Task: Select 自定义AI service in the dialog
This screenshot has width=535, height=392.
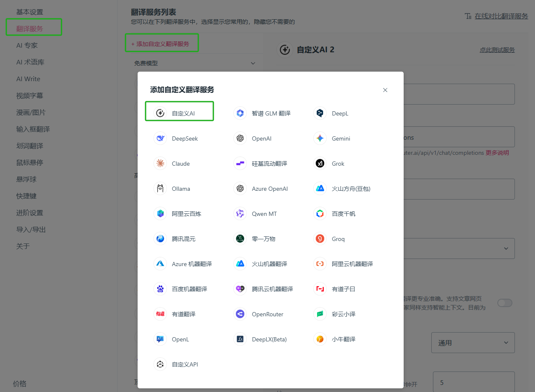Action: pyautogui.click(x=179, y=111)
